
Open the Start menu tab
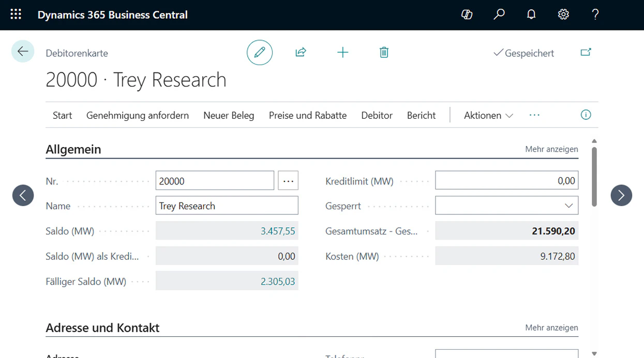63,115
